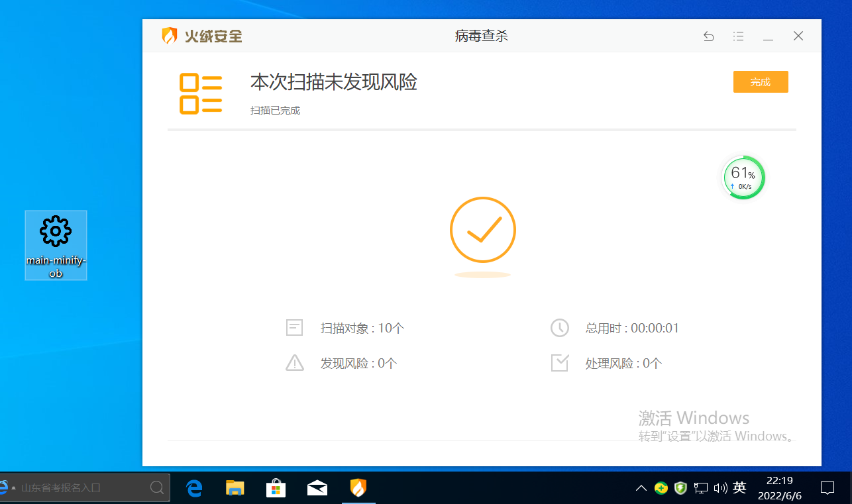Viewport: 852px width, 504px height.
Task: Click the taskbar search input field
Action: pyautogui.click(x=85, y=488)
